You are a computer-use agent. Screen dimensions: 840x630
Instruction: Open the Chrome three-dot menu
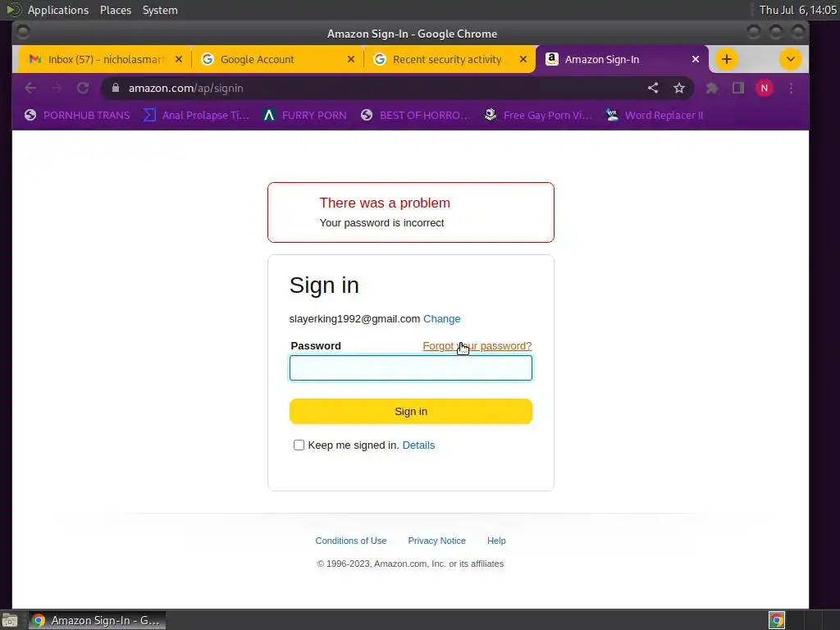[791, 88]
